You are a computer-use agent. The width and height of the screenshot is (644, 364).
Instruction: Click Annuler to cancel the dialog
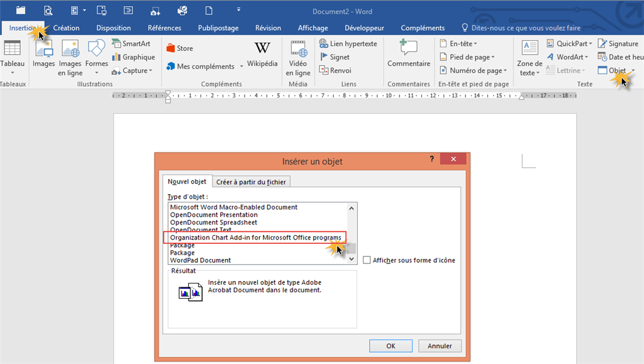click(x=440, y=346)
